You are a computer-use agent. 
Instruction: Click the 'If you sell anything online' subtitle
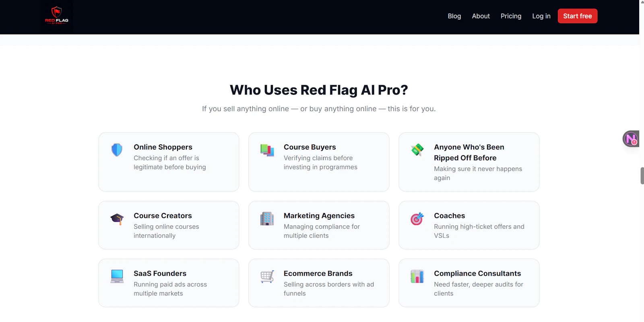click(x=319, y=109)
